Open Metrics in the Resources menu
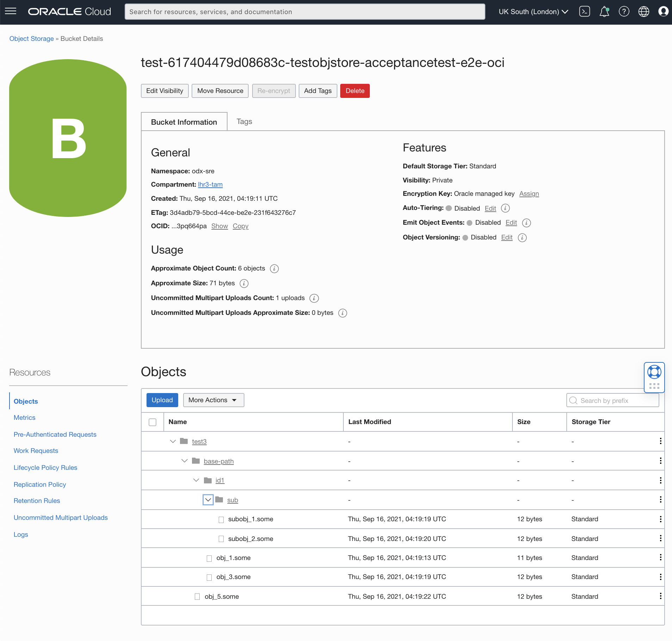672x641 pixels. (x=24, y=418)
